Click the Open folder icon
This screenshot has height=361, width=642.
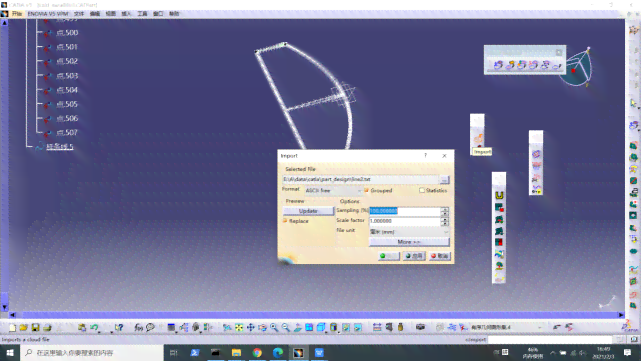point(24,327)
